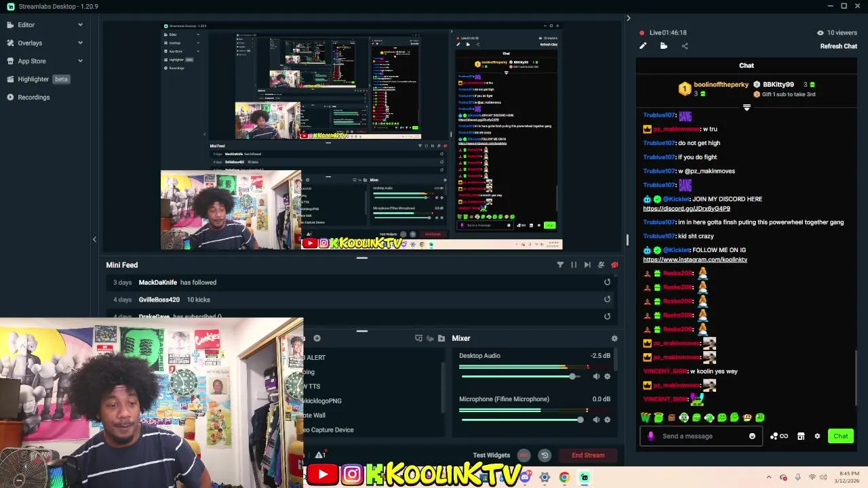Collapse the chat panel arrow
Image resolution: width=868 pixels, height=488 pixels.
click(x=628, y=18)
